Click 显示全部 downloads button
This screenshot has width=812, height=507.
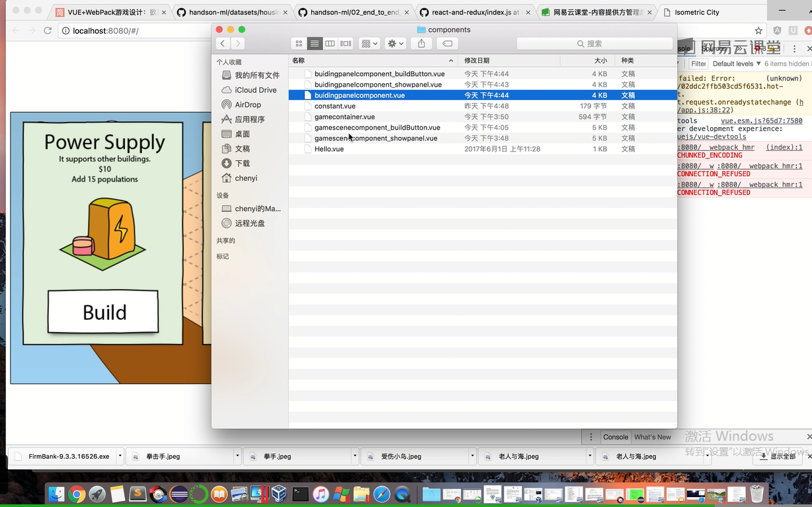778,456
